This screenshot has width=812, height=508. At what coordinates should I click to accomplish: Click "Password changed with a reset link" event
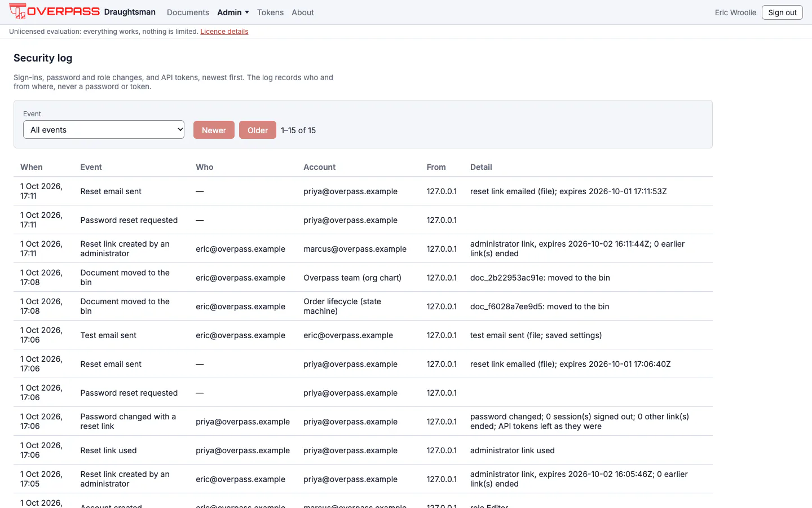(128, 421)
